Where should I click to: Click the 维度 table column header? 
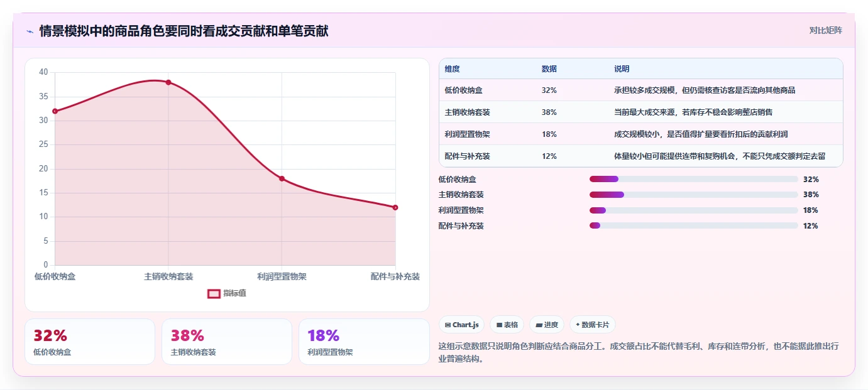(x=453, y=69)
